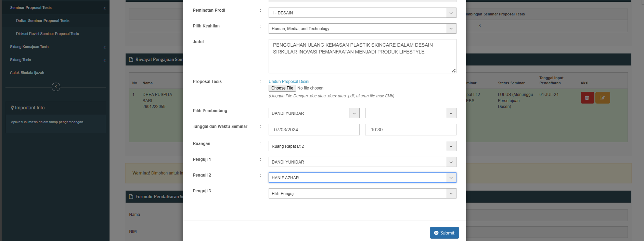Click Choose File upload button
Image resolution: width=644 pixels, height=241 pixels.
282,88
